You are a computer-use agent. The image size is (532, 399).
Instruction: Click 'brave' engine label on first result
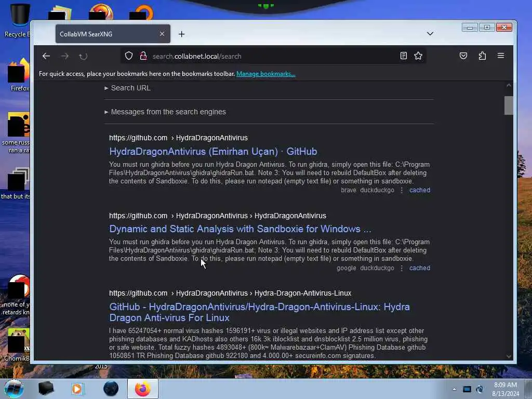(x=349, y=190)
